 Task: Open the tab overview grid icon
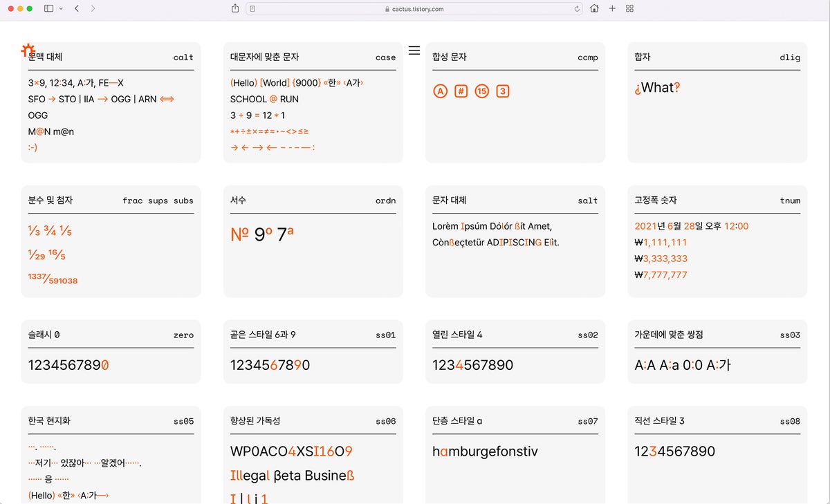(629, 9)
